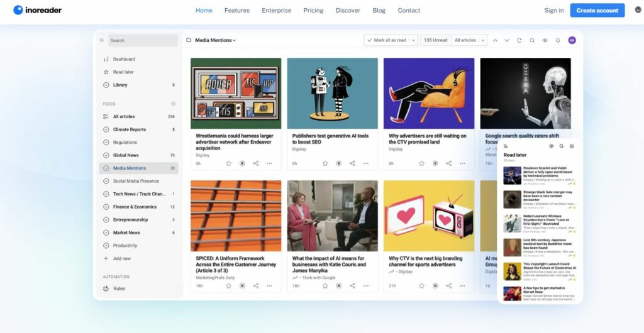
Task: Click the Read later panel menu icon
Action: [x=506, y=146]
